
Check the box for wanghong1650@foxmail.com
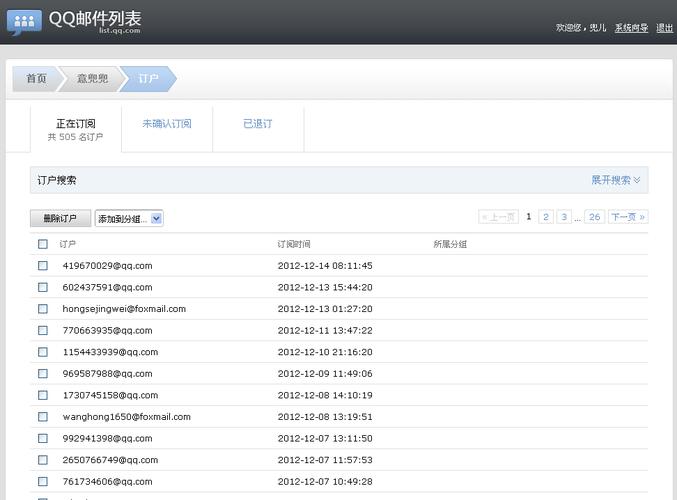(43, 417)
